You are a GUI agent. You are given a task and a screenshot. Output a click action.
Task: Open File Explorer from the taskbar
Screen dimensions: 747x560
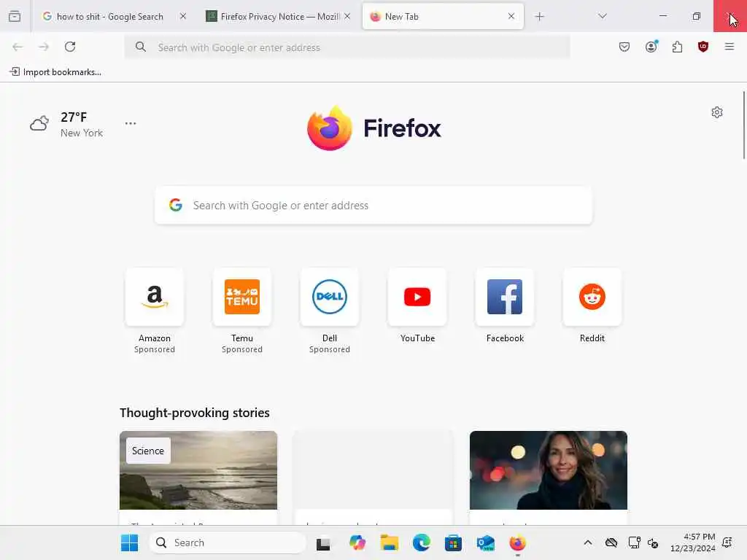click(390, 542)
